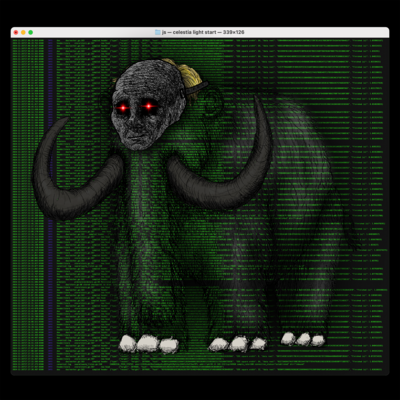Click the white toenails of the middle foot

238,343
